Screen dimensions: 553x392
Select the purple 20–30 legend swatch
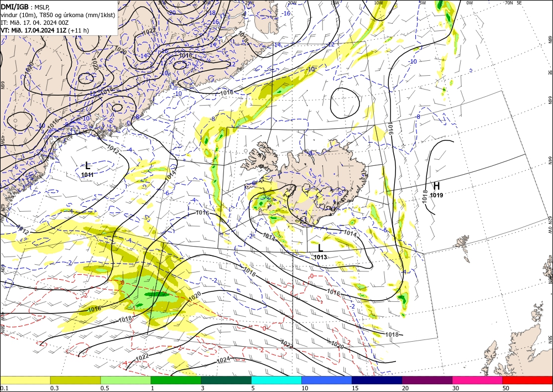pyautogui.click(x=427, y=380)
